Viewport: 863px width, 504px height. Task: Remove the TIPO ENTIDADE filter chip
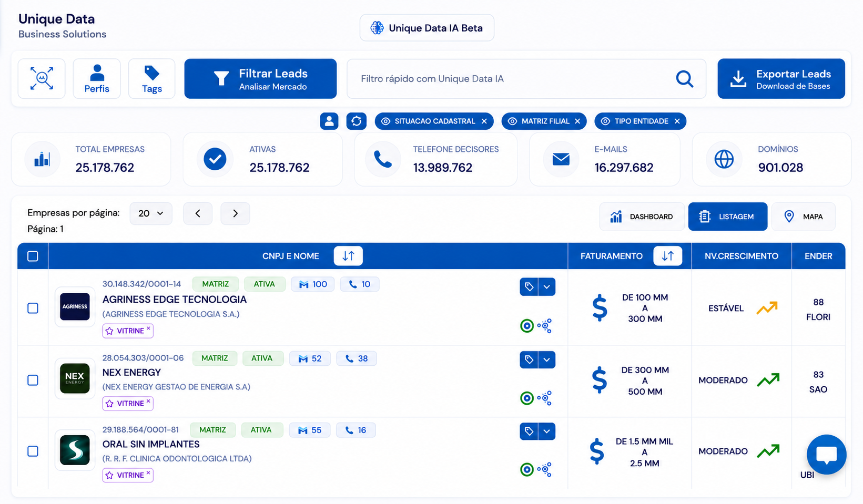pos(677,121)
